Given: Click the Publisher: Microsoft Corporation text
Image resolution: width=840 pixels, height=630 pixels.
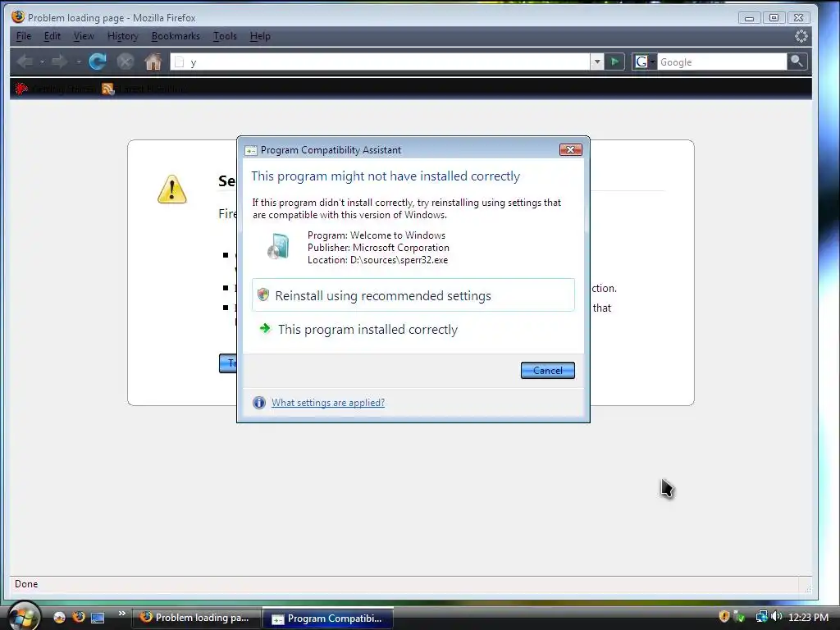Looking at the screenshot, I should point(378,248).
